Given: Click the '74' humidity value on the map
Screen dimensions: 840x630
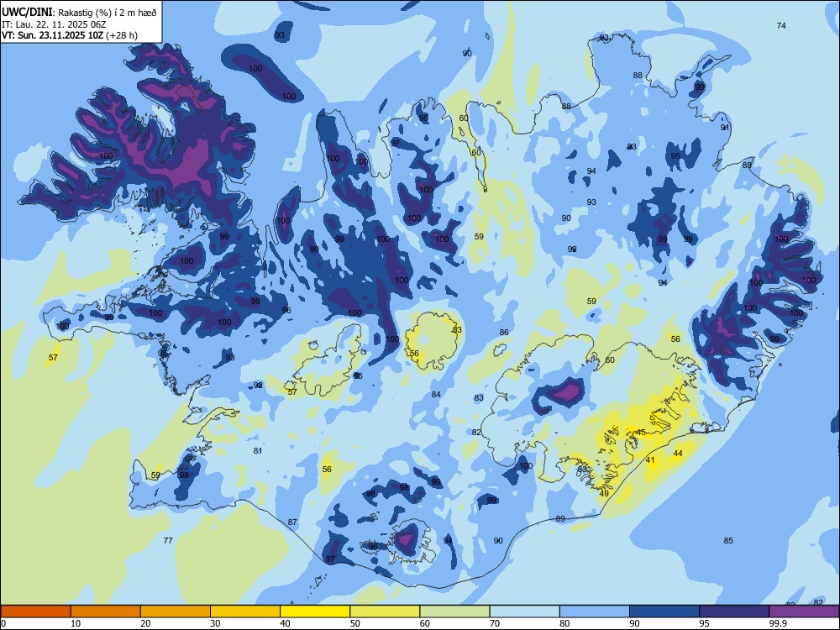Looking at the screenshot, I should (781, 26).
